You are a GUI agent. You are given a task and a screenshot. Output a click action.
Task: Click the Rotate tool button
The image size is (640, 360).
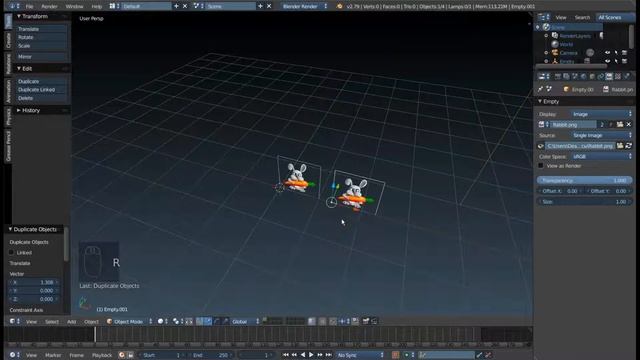(x=41, y=37)
